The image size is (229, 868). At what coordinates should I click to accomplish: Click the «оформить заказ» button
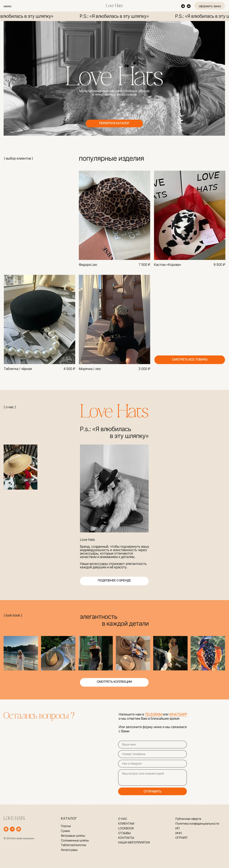(210, 6)
